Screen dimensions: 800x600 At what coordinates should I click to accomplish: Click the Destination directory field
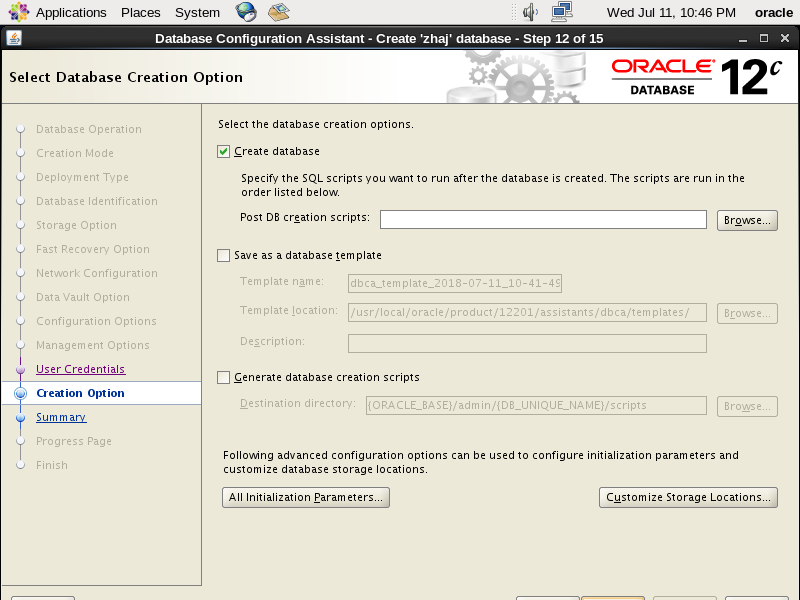click(536, 406)
